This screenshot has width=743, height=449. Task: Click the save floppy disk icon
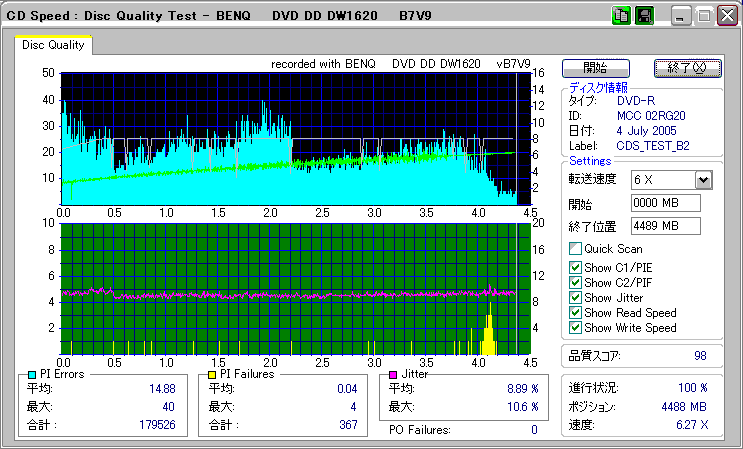point(644,16)
